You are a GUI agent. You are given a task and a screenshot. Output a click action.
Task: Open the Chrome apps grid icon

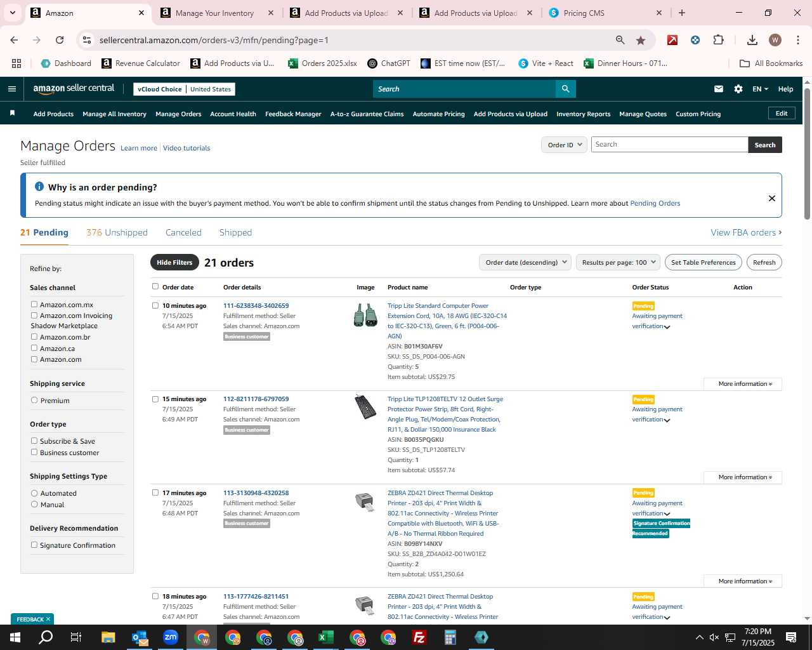[16, 63]
